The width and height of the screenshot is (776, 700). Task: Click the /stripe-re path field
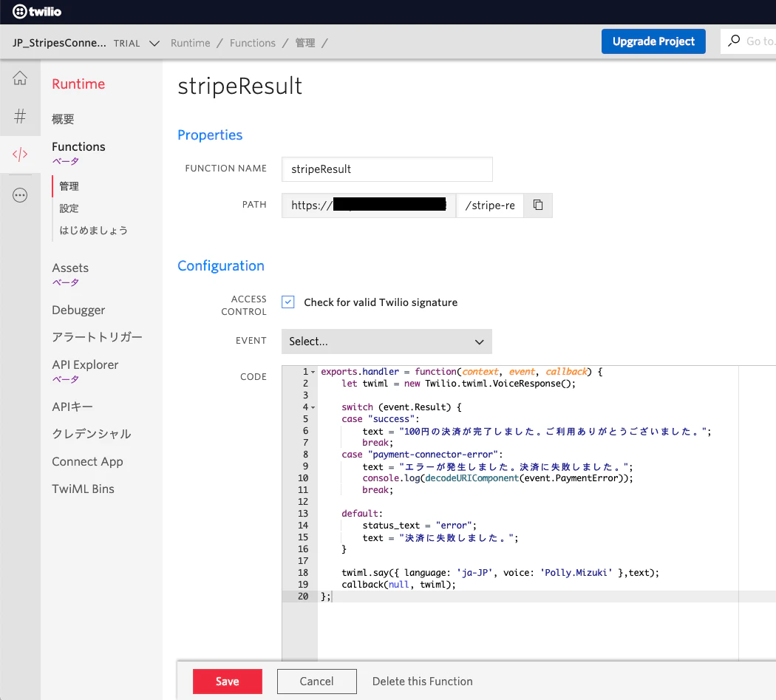(x=489, y=205)
